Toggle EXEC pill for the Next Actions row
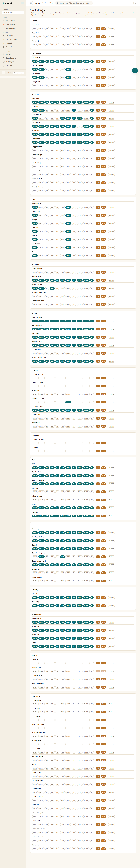Viewport: 140px width, 868px height. (35, 29)
